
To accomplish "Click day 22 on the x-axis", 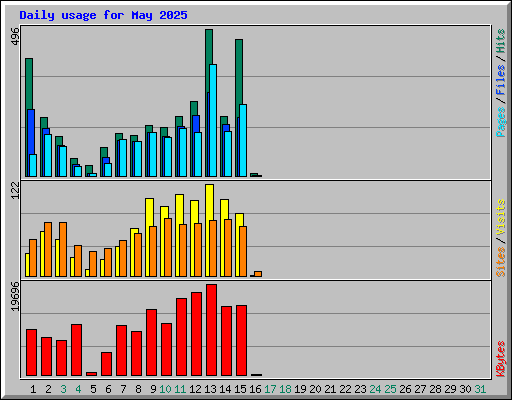I will (x=345, y=389).
